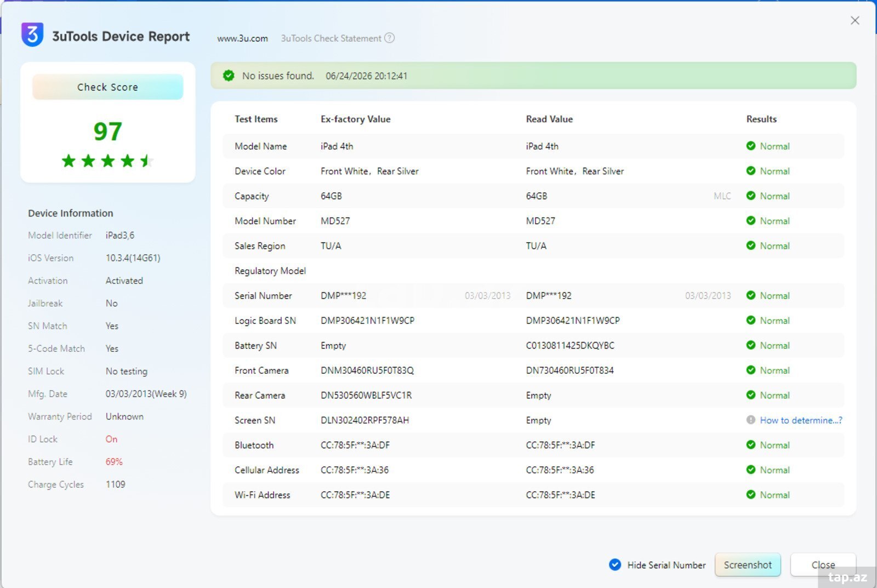Click the Bluetooth Normal status icon
The image size is (877, 588).
point(751,444)
